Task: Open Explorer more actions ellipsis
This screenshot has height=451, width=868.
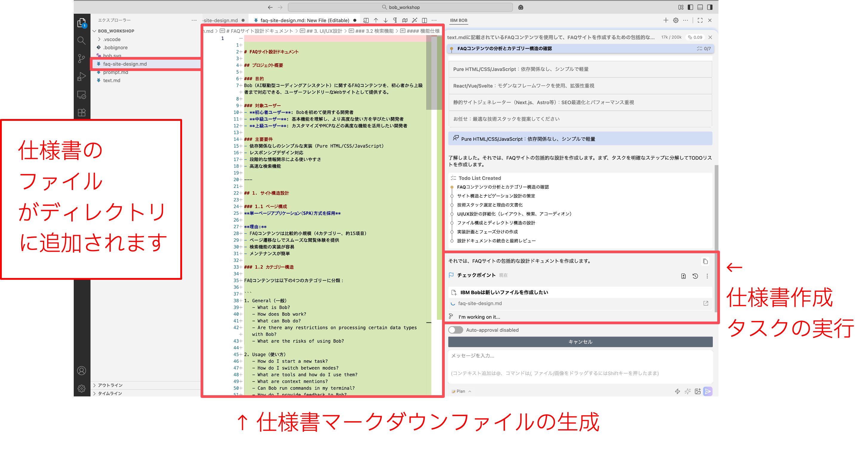Action: (194, 20)
